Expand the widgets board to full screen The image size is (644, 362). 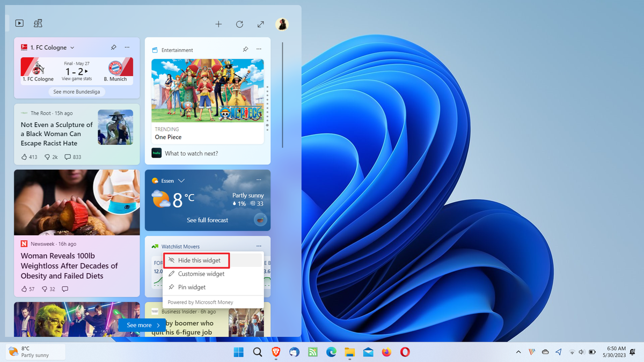click(x=261, y=24)
